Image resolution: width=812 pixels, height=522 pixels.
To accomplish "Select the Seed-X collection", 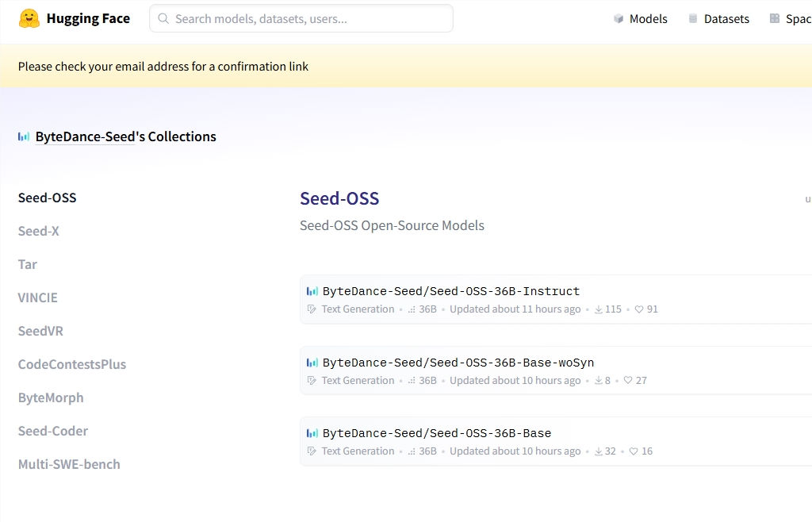I will coord(39,231).
